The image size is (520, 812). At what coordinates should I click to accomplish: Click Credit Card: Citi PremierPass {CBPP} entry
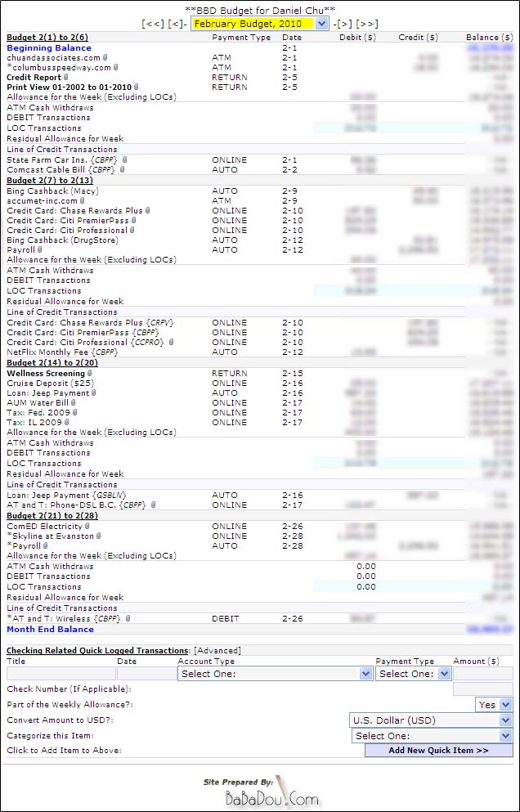coord(83,333)
